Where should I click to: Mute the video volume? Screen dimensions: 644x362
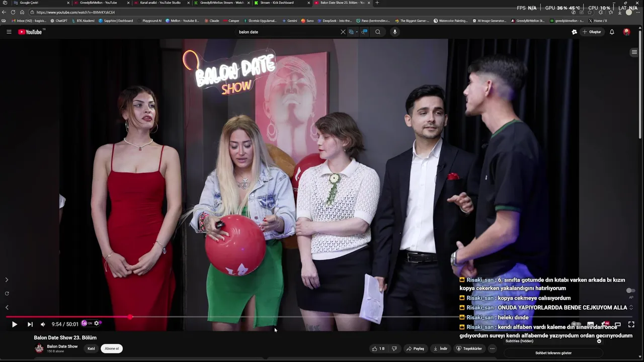pyautogui.click(x=43, y=324)
